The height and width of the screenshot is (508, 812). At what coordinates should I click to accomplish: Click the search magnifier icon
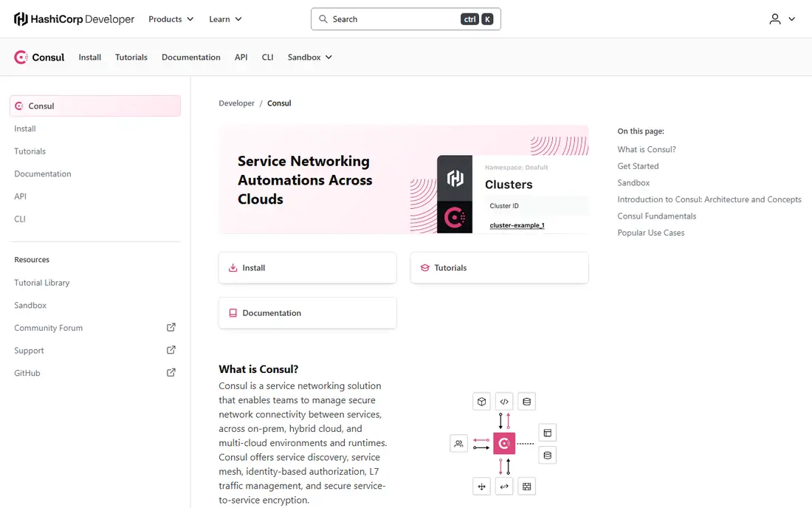323,19
